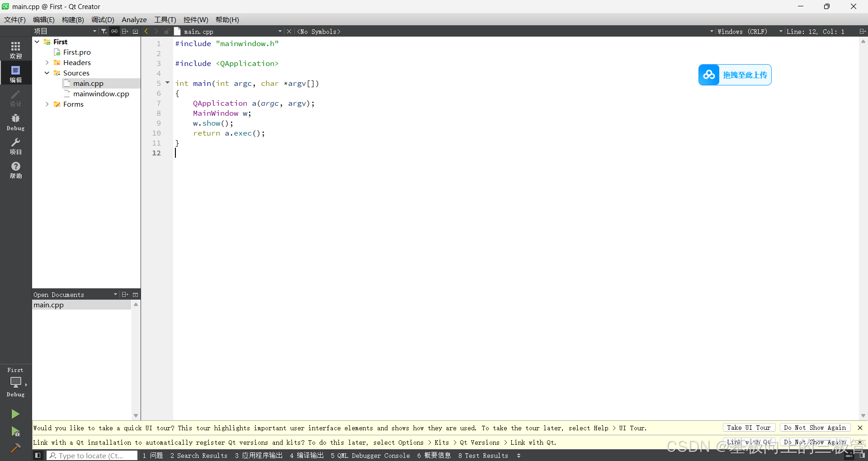Start debugging with the play-bug button
The height and width of the screenshot is (461, 868).
coord(15,432)
